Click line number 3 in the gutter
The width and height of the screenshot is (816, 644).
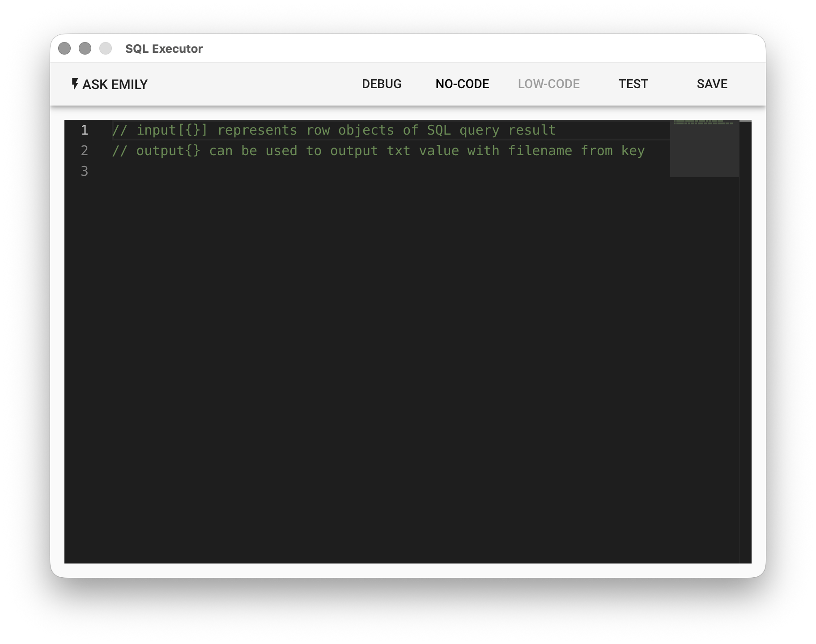click(x=84, y=171)
